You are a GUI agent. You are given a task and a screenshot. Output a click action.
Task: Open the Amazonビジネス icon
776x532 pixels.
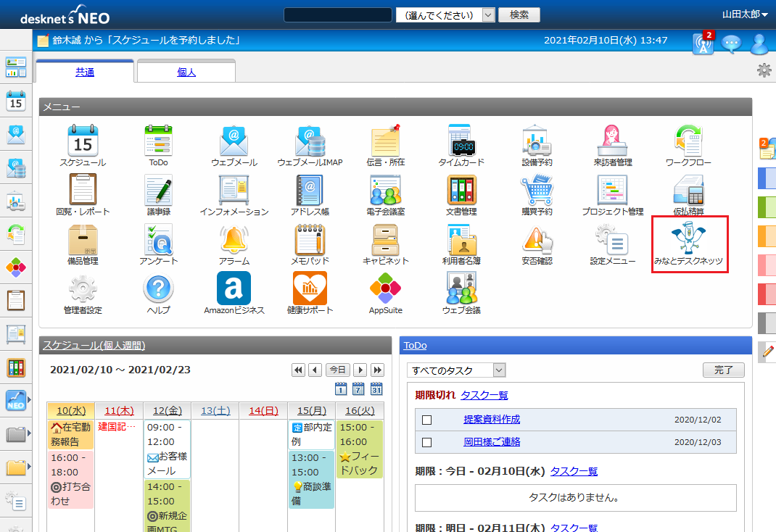234,288
